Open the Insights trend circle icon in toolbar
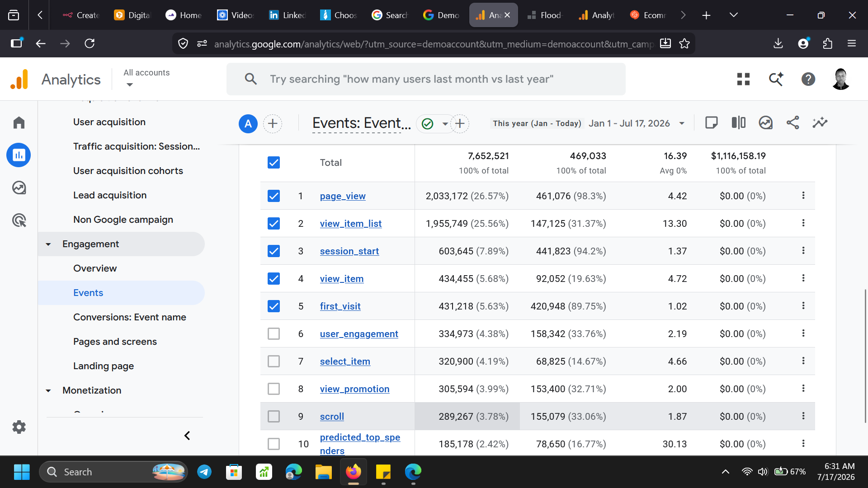The width and height of the screenshot is (868, 488). 766,123
